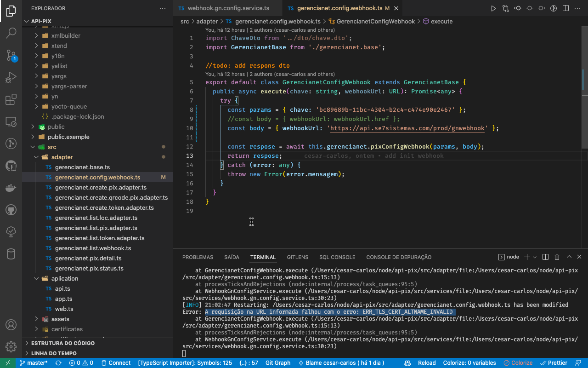Image resolution: width=588 pixels, height=368 pixels.
Task: Open the Explorer view in activity bar
Action: coord(11,11)
